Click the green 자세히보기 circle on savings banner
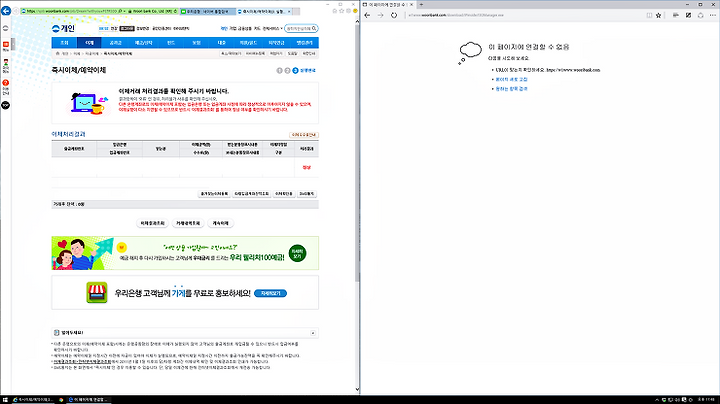Screen dimensions: 720x404 [297, 253]
